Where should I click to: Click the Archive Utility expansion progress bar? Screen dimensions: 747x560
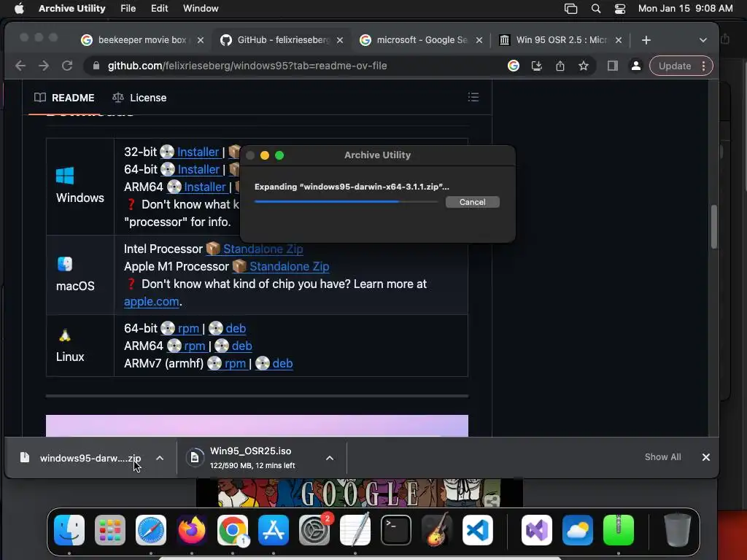(346, 202)
